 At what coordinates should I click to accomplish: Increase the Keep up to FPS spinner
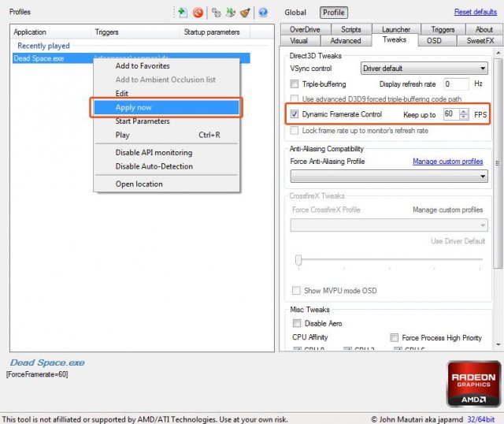[x=464, y=111]
